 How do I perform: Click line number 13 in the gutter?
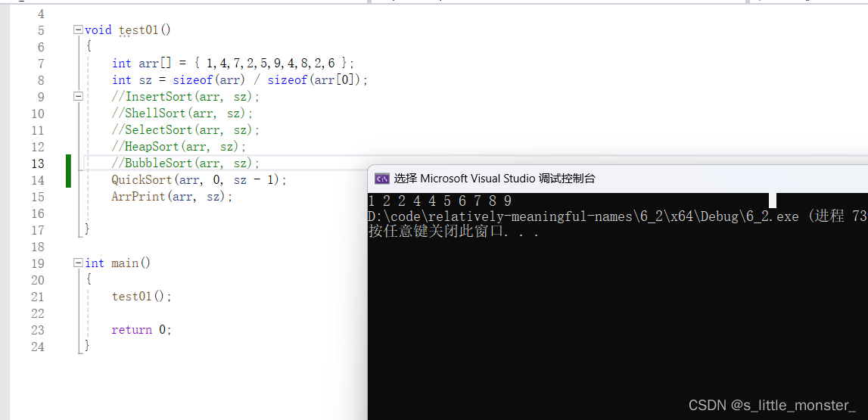[x=38, y=163]
